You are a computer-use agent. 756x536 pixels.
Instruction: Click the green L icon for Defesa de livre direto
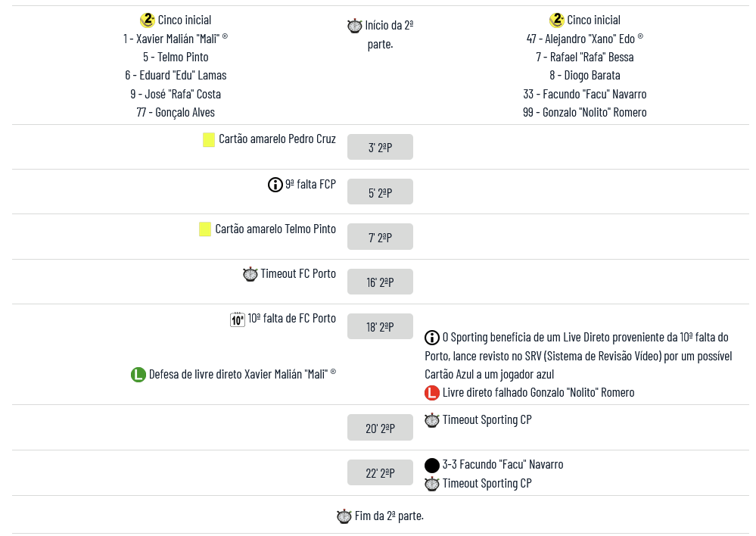point(138,374)
